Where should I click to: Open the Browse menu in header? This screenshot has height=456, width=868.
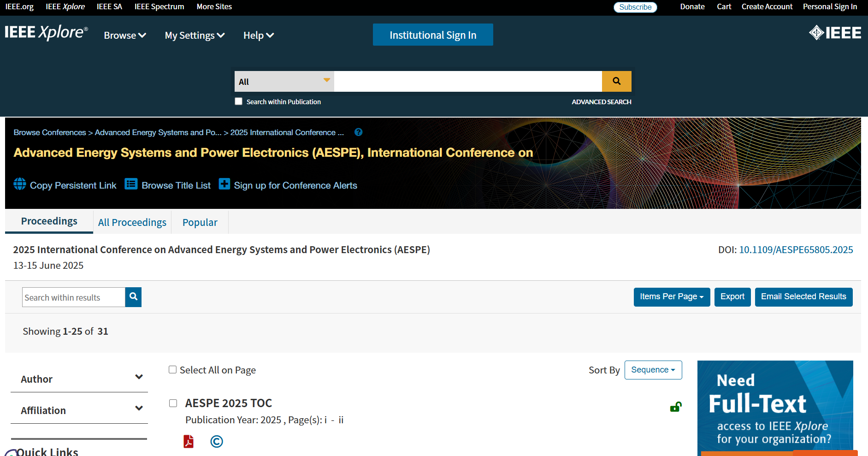[x=125, y=36]
